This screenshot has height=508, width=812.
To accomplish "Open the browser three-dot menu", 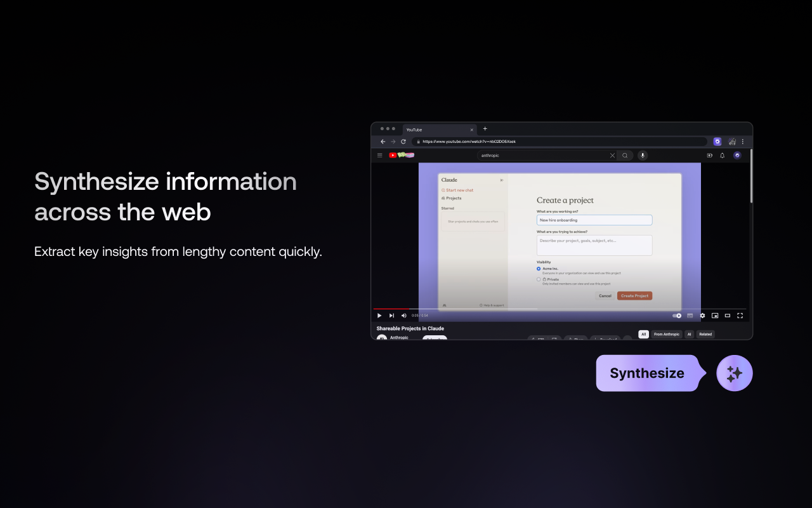I will [743, 142].
